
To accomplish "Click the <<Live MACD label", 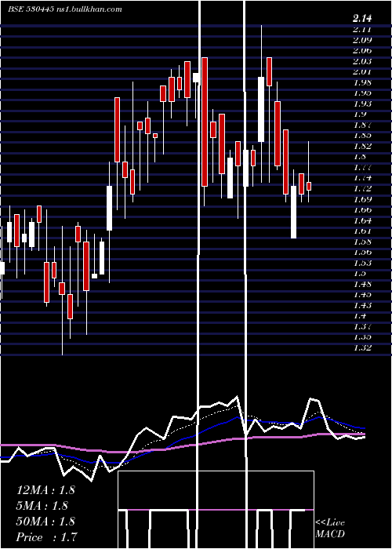I will 330,529.
